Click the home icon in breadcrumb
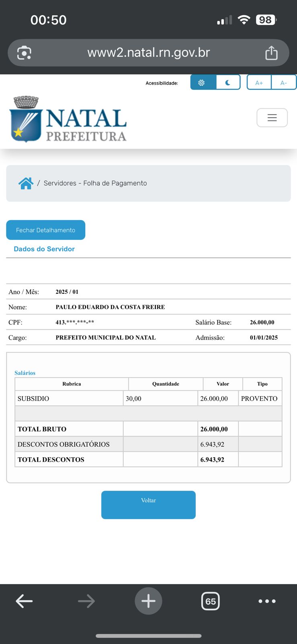297x644 pixels. (x=26, y=183)
